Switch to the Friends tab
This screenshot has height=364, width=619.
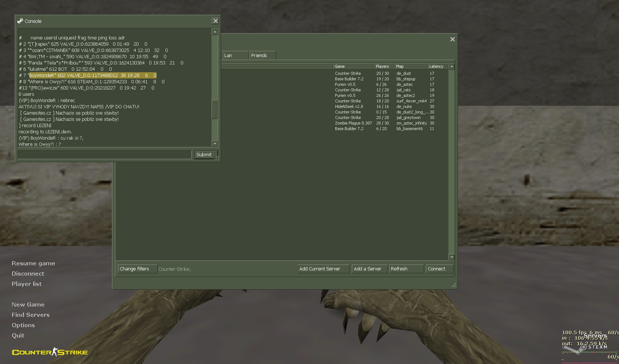(262, 56)
